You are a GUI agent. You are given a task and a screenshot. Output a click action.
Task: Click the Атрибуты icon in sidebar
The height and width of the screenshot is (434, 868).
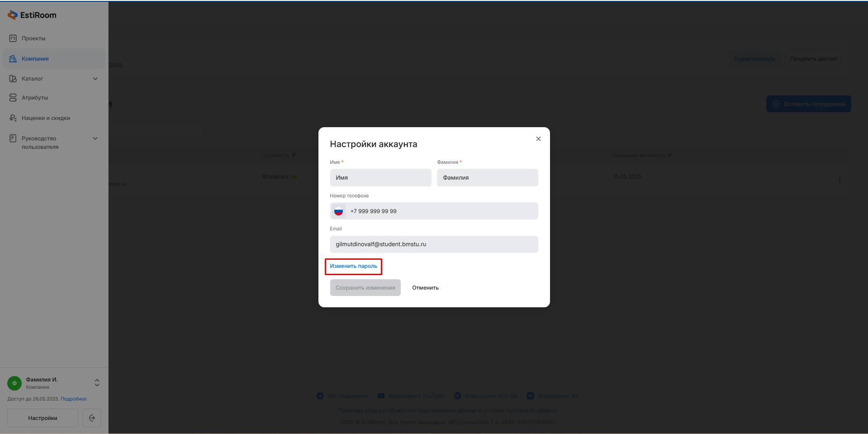click(x=13, y=98)
